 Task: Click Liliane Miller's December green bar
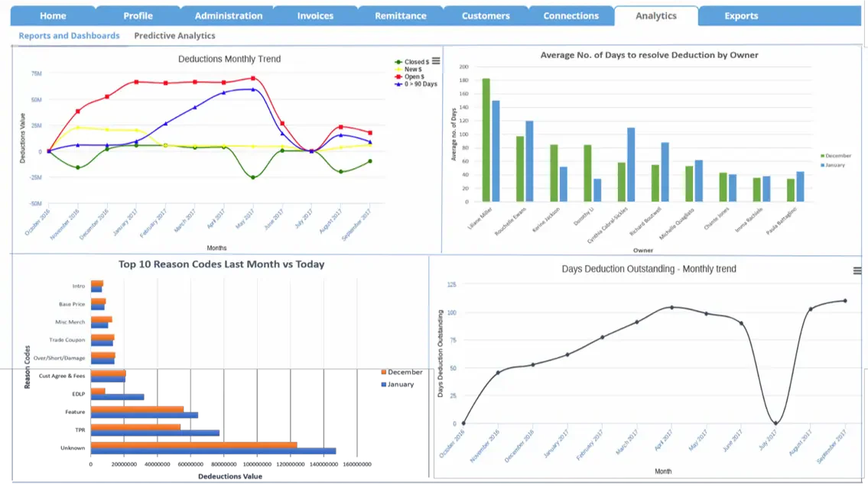(486, 140)
